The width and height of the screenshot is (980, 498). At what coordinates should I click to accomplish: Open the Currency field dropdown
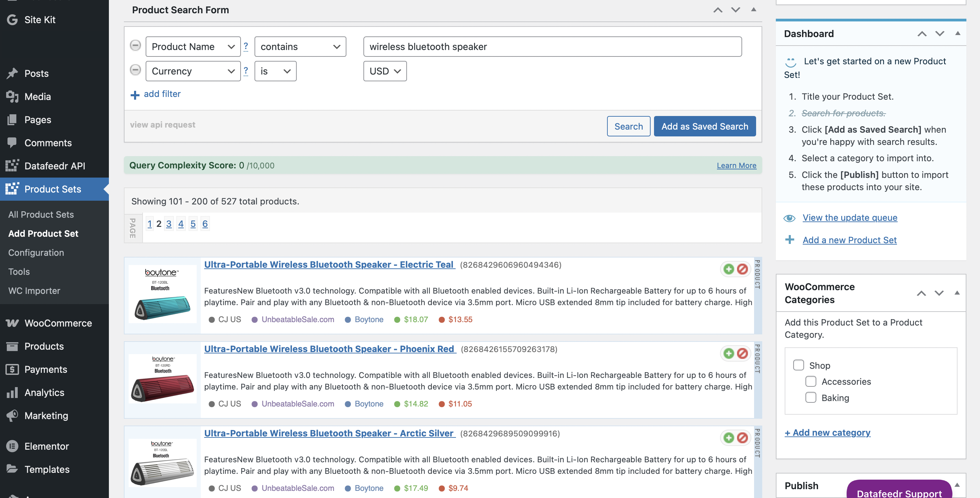pyautogui.click(x=193, y=71)
